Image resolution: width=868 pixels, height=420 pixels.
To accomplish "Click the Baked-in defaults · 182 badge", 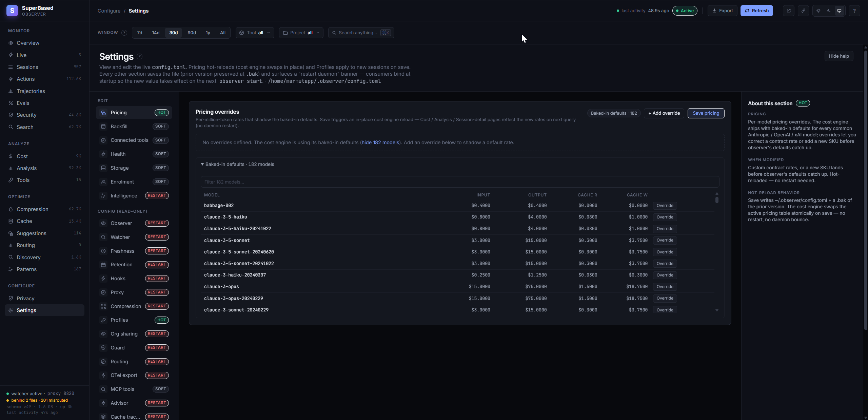I will coord(614,113).
